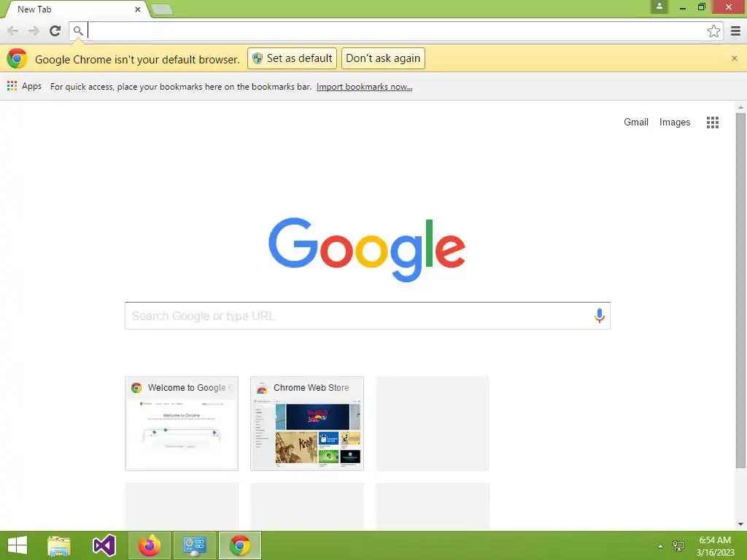Click the scrollbar down arrow

[740, 524]
